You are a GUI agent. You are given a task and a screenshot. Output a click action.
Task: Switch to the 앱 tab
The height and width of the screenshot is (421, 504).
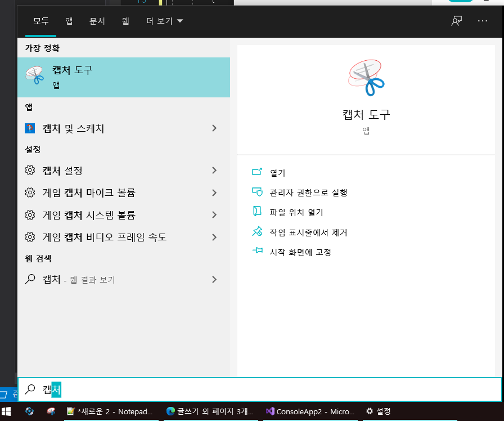tap(69, 21)
